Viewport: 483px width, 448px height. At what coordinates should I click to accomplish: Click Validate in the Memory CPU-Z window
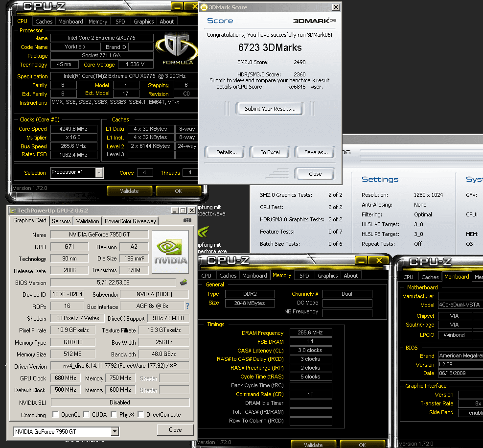tap(313, 445)
